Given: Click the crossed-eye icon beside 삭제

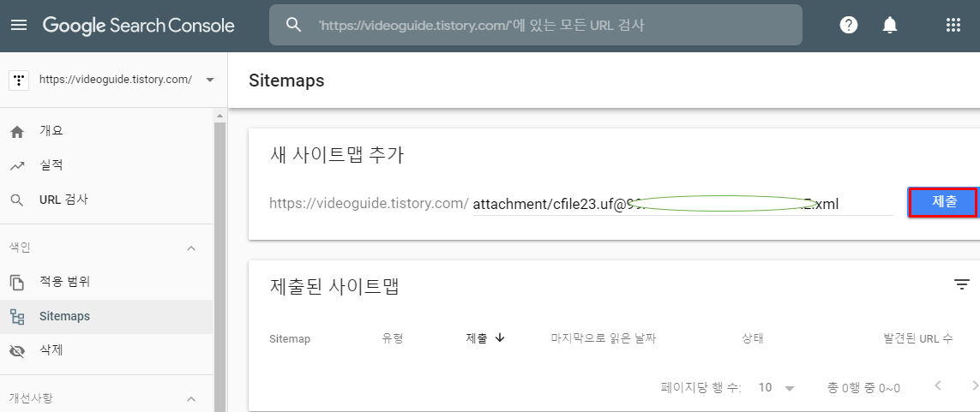Looking at the screenshot, I should (x=17, y=351).
